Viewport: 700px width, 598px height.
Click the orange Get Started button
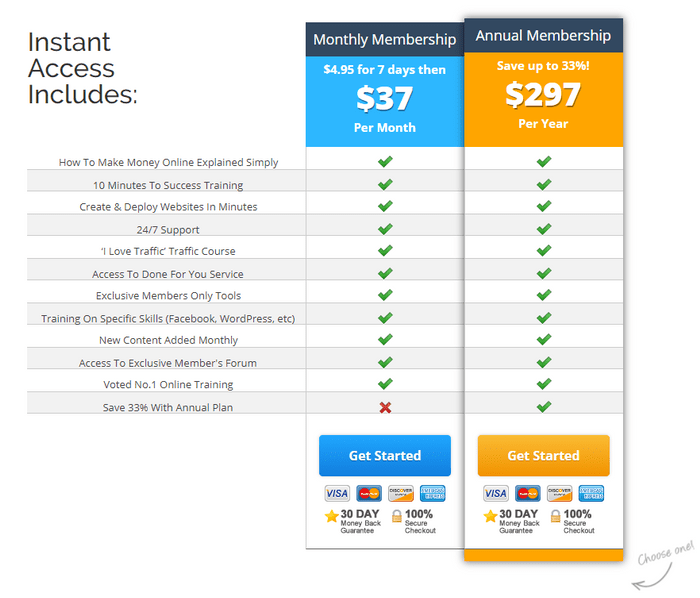point(543,456)
